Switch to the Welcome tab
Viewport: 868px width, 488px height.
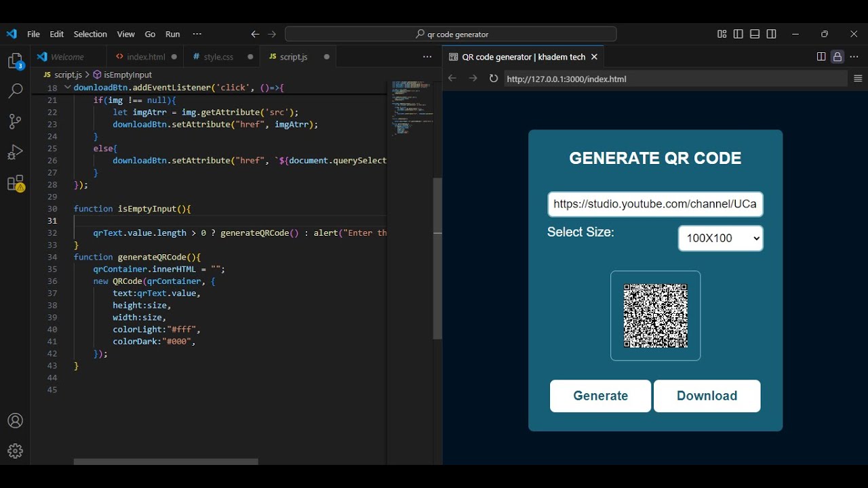point(68,57)
